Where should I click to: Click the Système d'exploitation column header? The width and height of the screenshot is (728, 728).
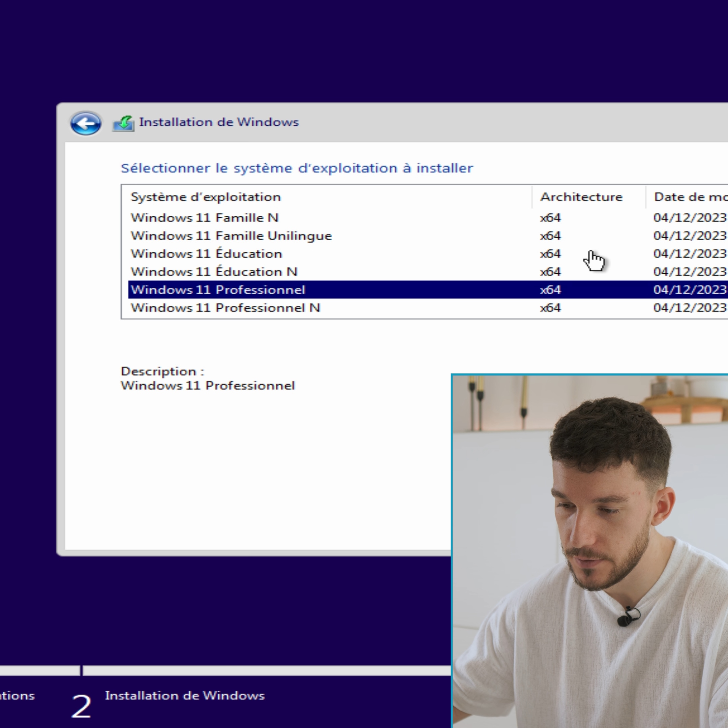327,197
